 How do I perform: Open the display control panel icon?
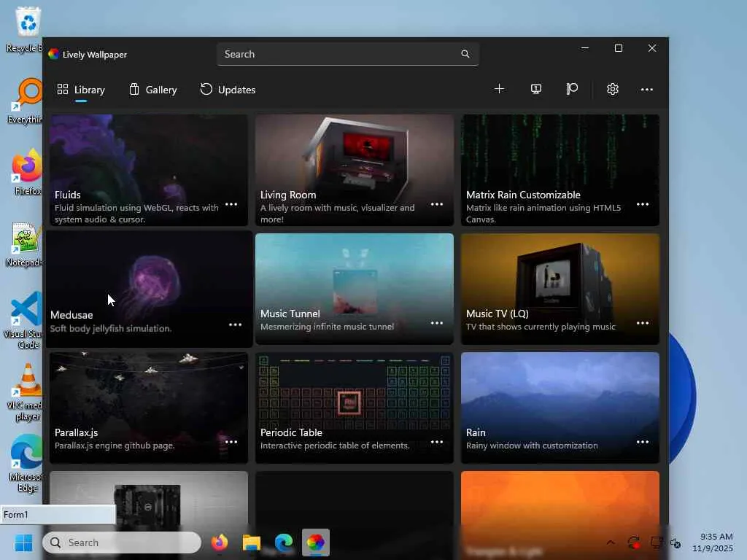click(x=536, y=89)
